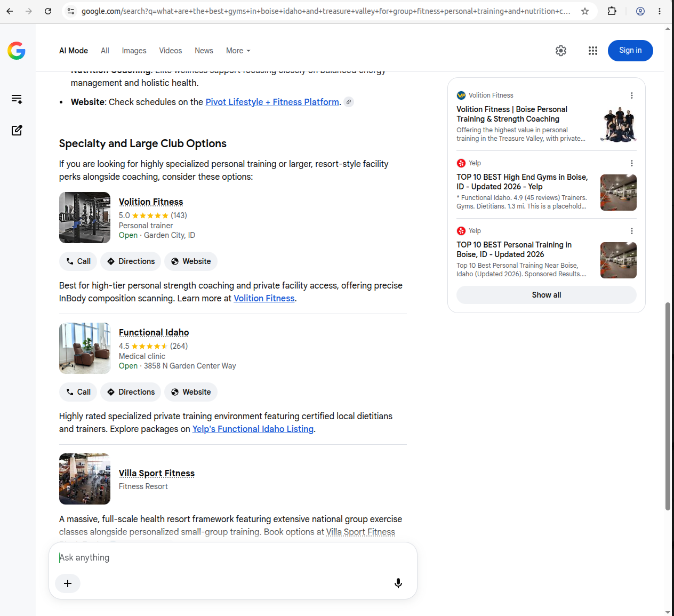The image size is (674, 616).
Task: Call Functional Idaho
Action: coord(78,392)
